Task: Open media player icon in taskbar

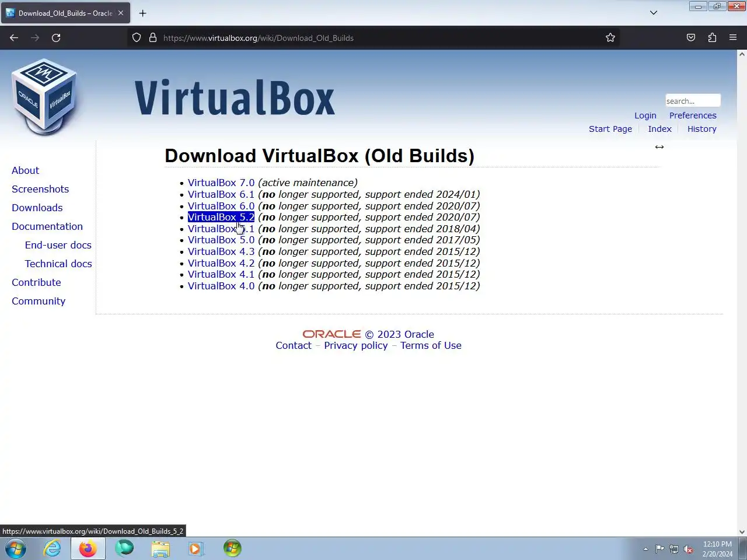Action: 196,548
